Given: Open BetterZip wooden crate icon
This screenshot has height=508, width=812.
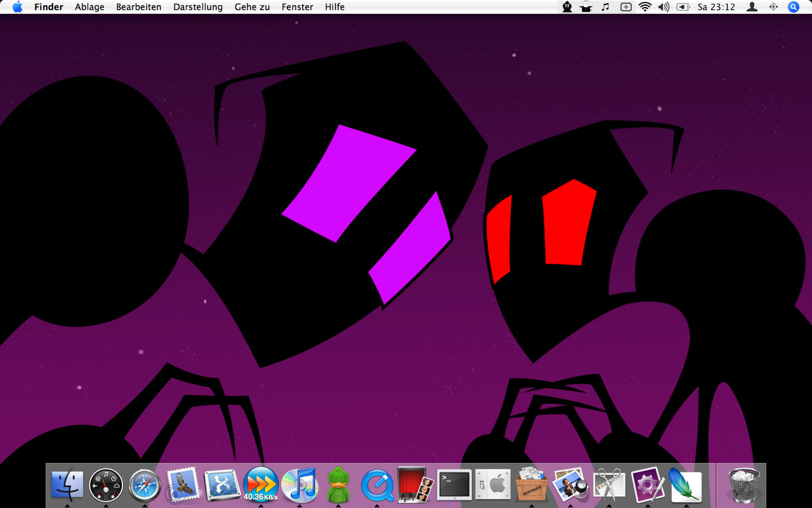Looking at the screenshot, I should point(532,486).
